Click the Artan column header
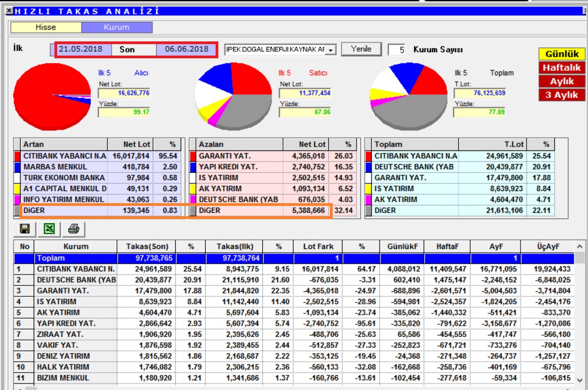Image resolution: width=588 pixels, height=390 pixels. point(64,144)
